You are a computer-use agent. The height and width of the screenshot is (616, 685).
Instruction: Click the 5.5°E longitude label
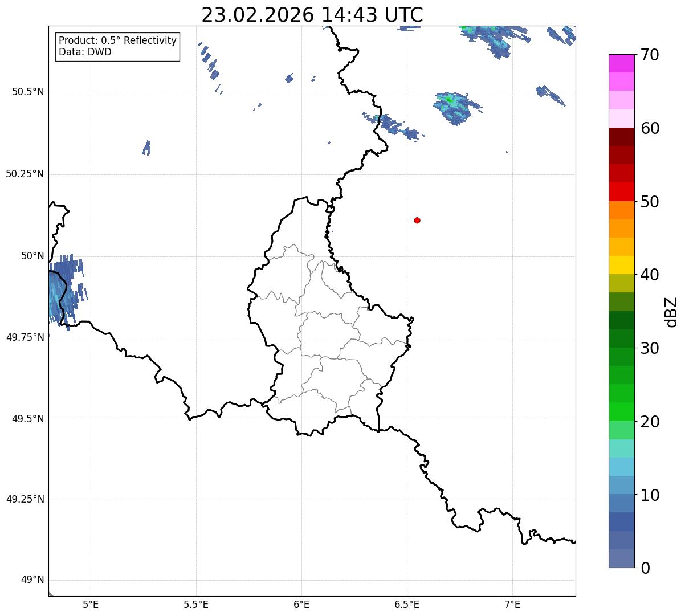196,604
